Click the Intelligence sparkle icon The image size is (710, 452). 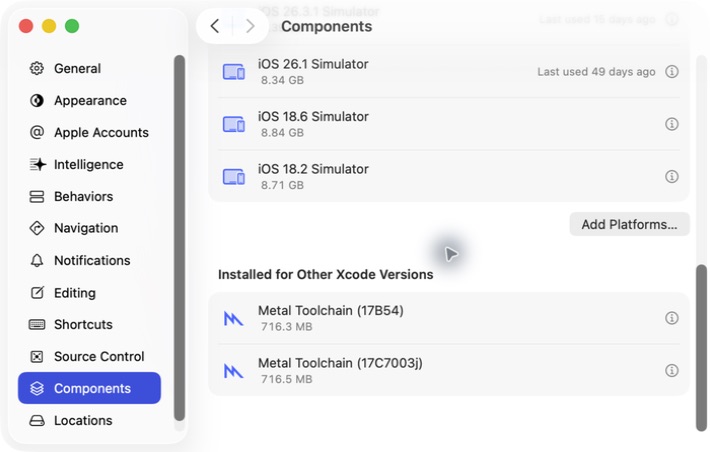click(38, 164)
